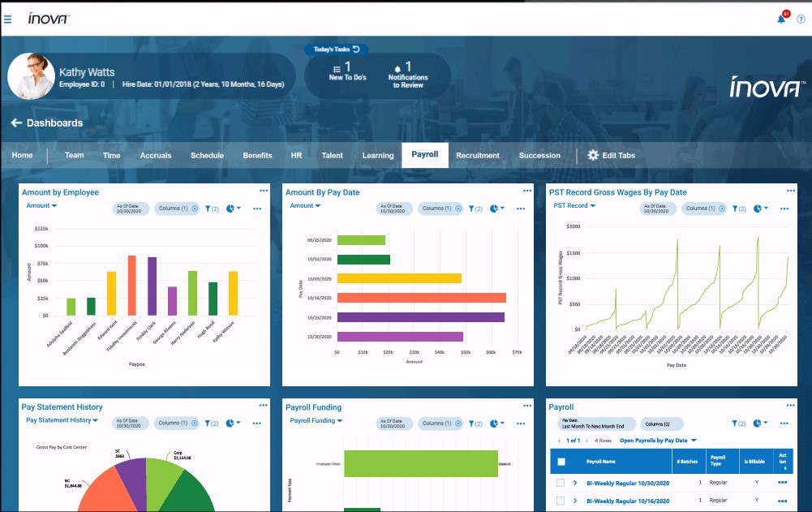This screenshot has width=812, height=512.
Task: Open filter icon in the Payroll panel
Action: pos(737,424)
